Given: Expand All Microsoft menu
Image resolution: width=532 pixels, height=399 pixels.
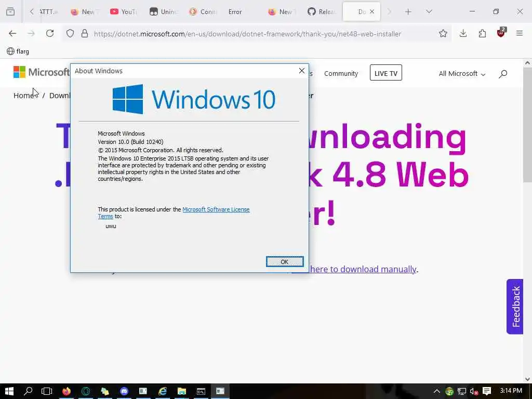Looking at the screenshot, I should pyautogui.click(x=462, y=74).
